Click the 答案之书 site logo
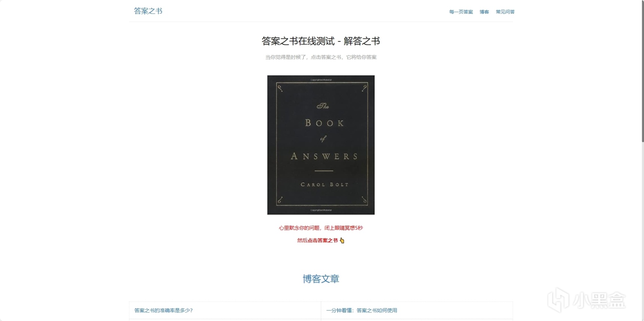The height and width of the screenshot is (321, 644). point(148,11)
